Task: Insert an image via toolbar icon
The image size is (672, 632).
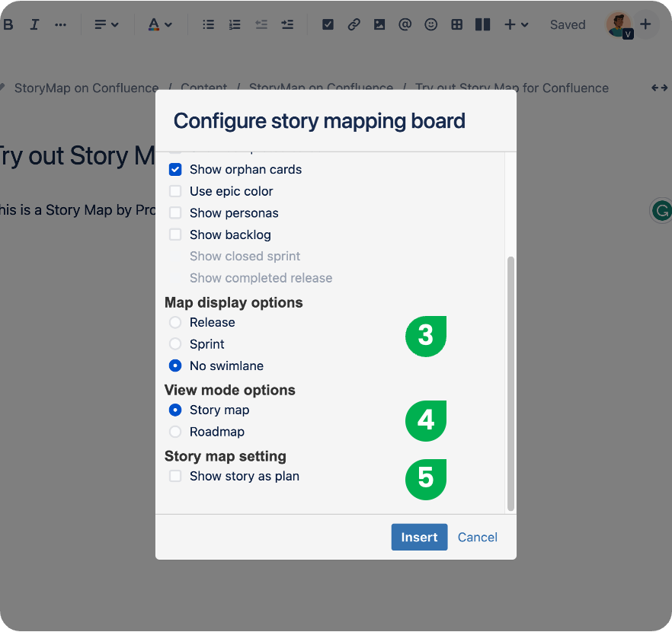Action: [379, 24]
